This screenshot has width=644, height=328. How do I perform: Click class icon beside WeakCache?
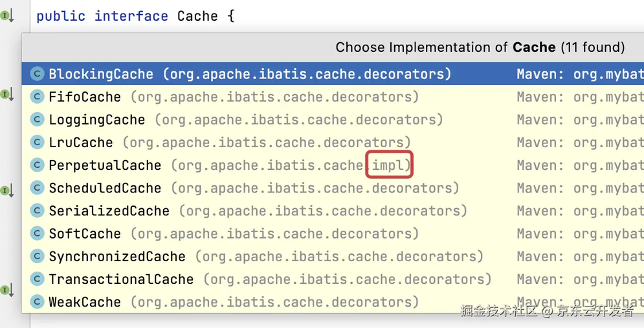click(x=37, y=301)
